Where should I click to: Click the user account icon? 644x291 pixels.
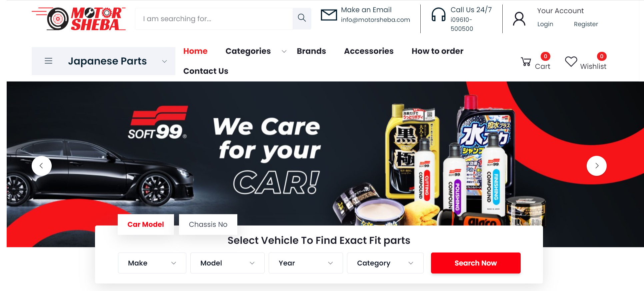point(519,19)
